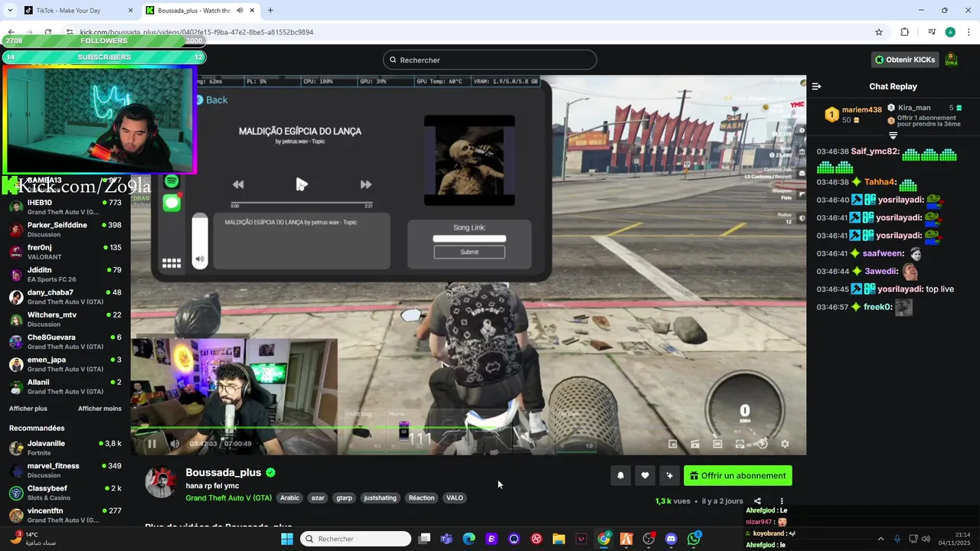The height and width of the screenshot is (551, 980).
Task: Click Obtenir KICKs button
Action: point(905,60)
